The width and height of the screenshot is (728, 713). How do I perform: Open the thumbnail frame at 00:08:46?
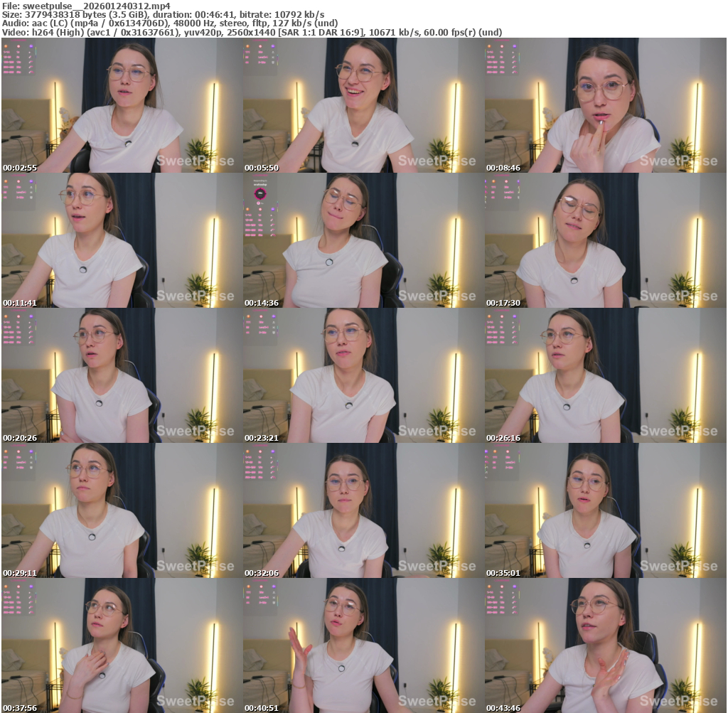606,105
